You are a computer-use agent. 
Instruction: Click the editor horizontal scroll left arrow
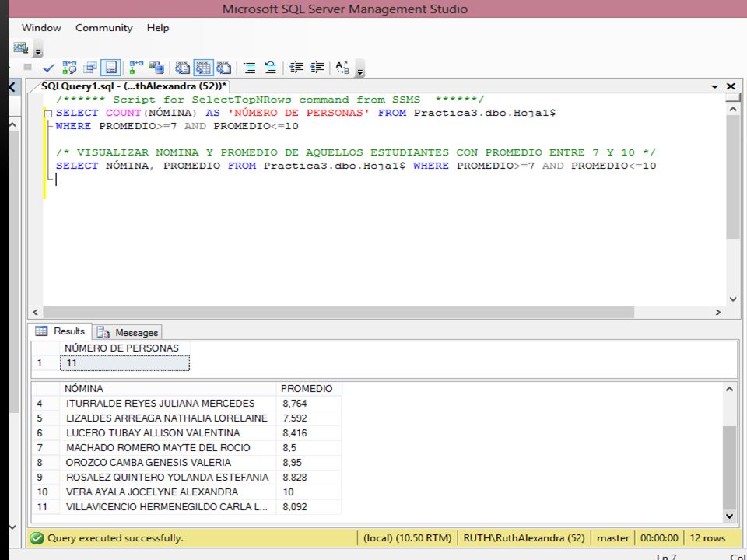pyautogui.click(x=35, y=312)
